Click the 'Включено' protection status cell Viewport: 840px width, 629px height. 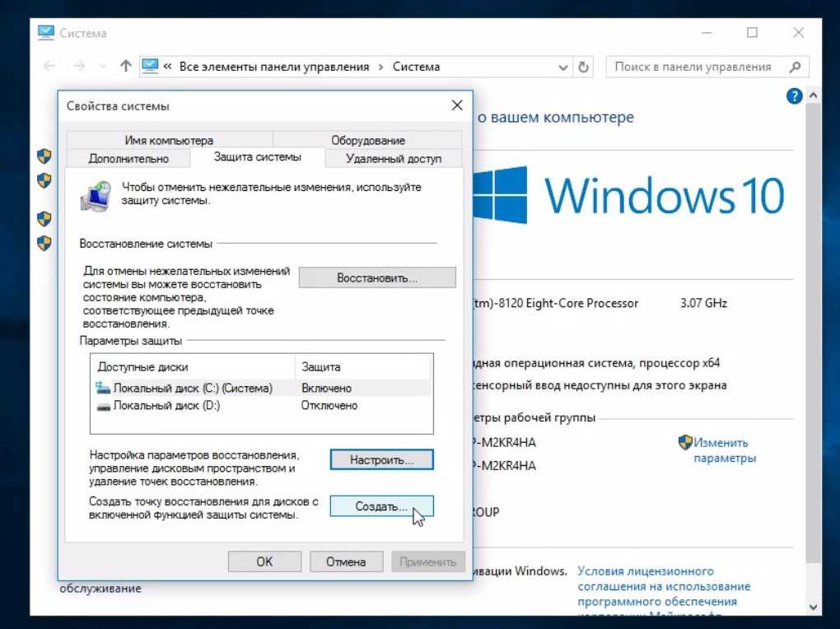click(327, 389)
